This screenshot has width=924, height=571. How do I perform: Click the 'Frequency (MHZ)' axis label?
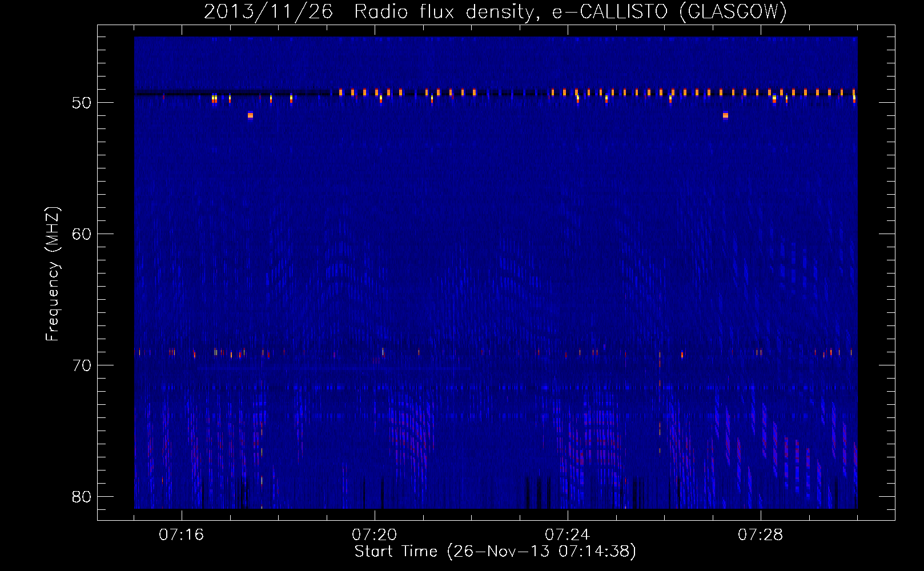(53, 274)
